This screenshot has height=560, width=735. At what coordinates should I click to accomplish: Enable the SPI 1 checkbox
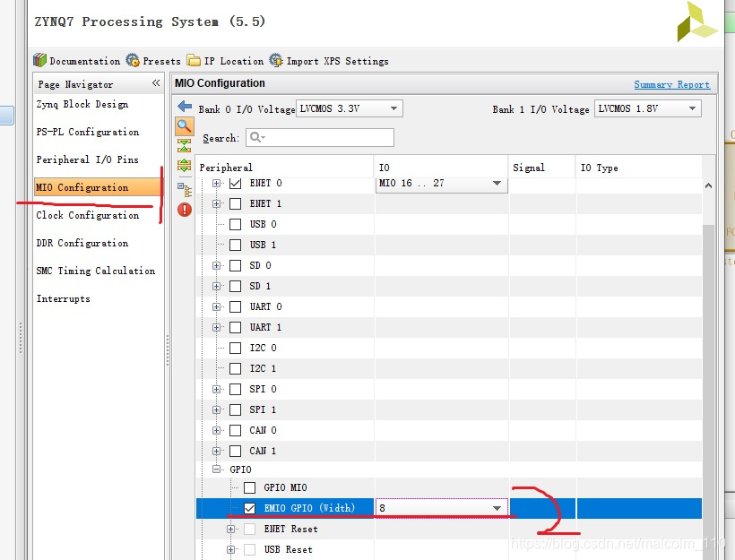click(x=236, y=409)
